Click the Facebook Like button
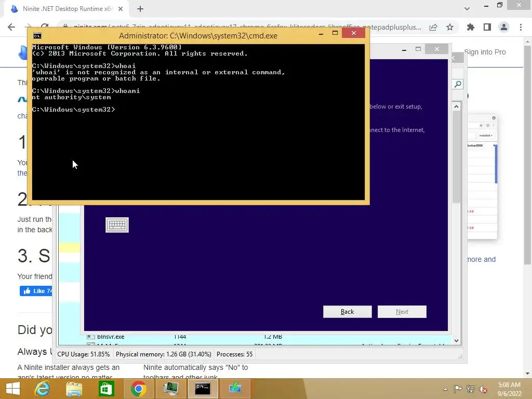Image resolution: width=532 pixels, height=399 pixels. click(36, 291)
